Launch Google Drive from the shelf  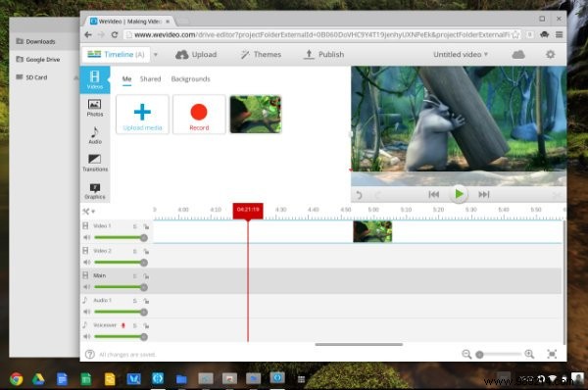(x=38, y=379)
